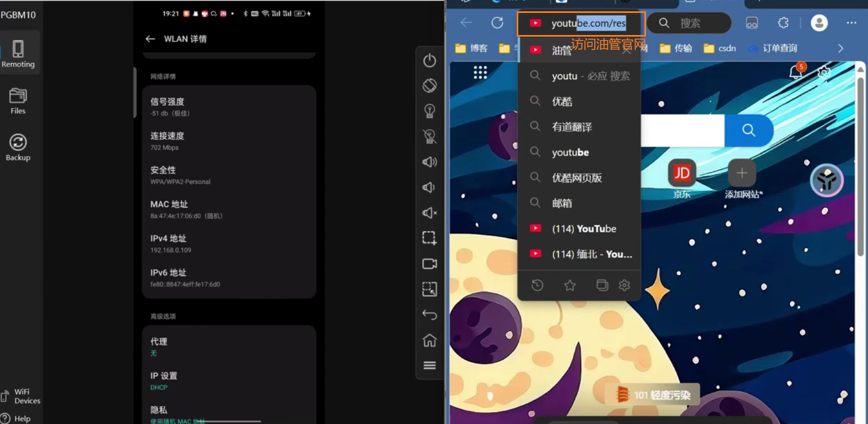Select the 安全性 row
Screen dimensions: 868x424
click(229, 175)
